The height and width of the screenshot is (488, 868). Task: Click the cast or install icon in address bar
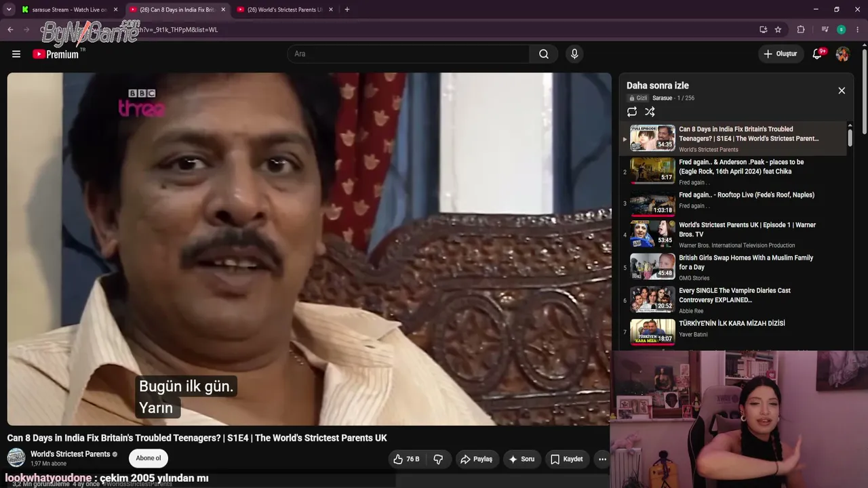click(764, 30)
